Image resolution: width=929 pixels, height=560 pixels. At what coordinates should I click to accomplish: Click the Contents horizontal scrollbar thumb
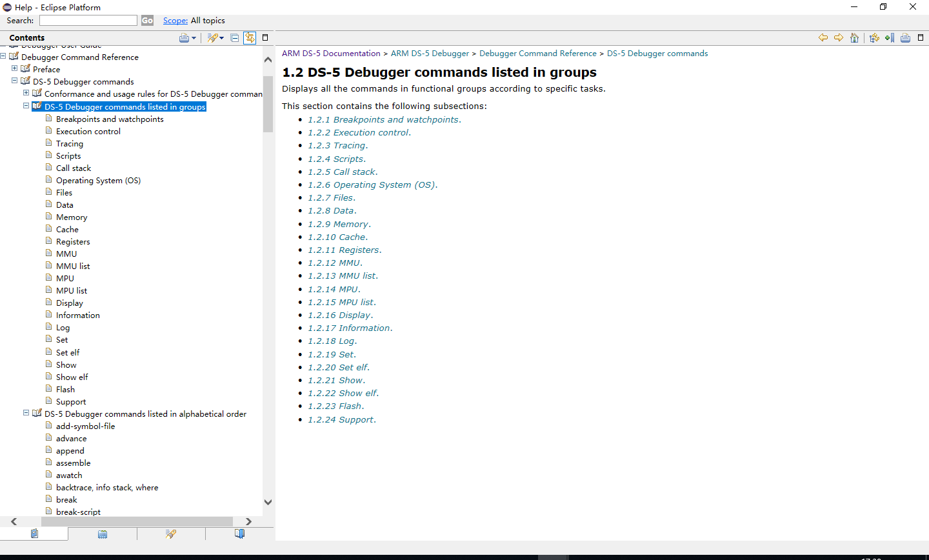(x=137, y=521)
